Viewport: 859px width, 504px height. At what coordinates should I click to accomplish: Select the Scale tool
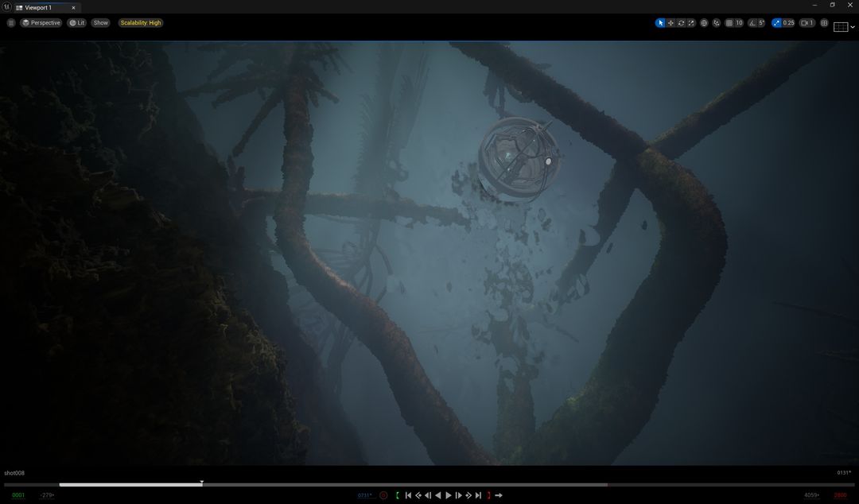tap(690, 23)
